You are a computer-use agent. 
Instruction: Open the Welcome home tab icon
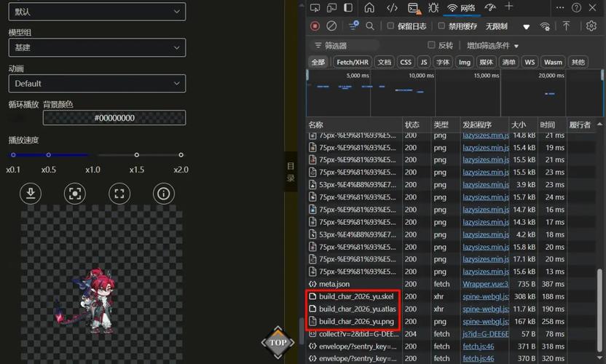point(369,7)
